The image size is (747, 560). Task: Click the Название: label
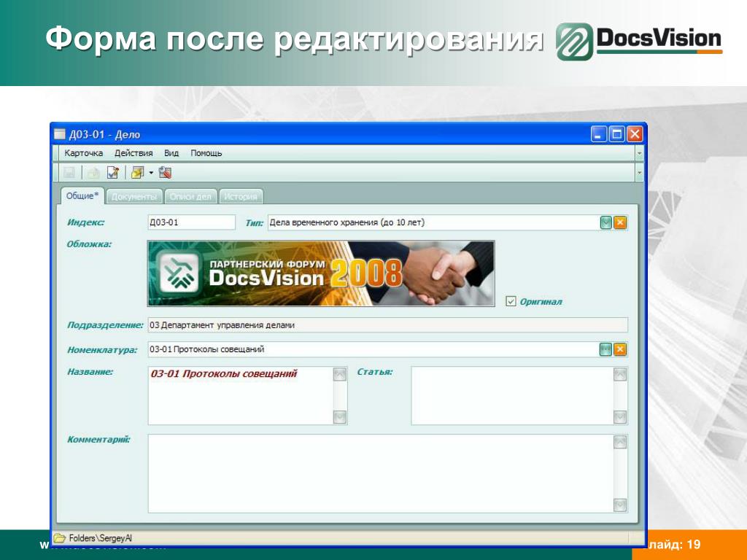point(90,371)
